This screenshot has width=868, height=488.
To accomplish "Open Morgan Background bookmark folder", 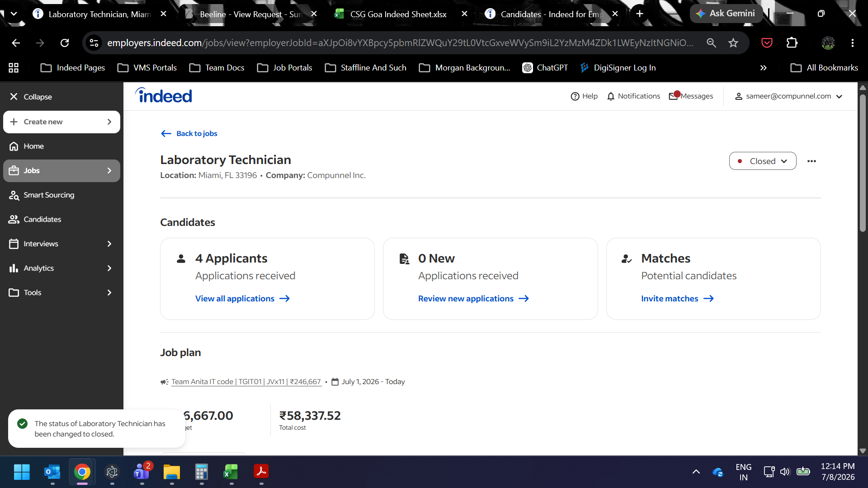I will click(x=465, y=68).
